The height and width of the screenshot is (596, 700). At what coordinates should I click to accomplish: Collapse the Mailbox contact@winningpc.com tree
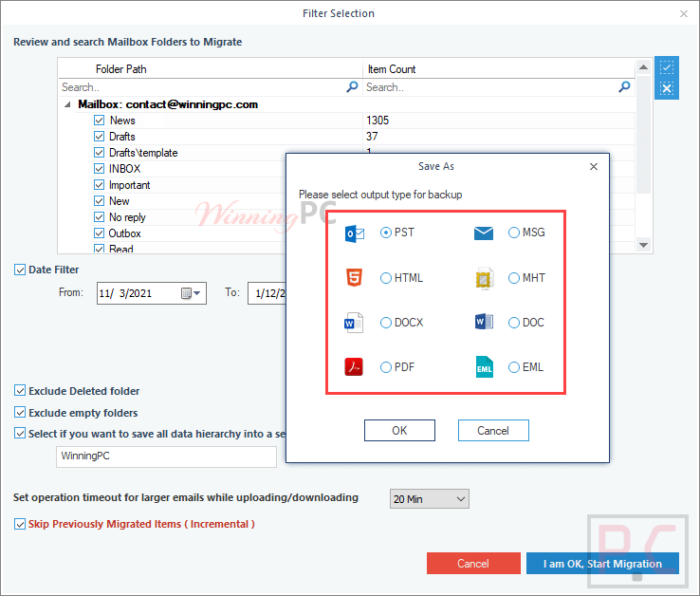pos(67,104)
